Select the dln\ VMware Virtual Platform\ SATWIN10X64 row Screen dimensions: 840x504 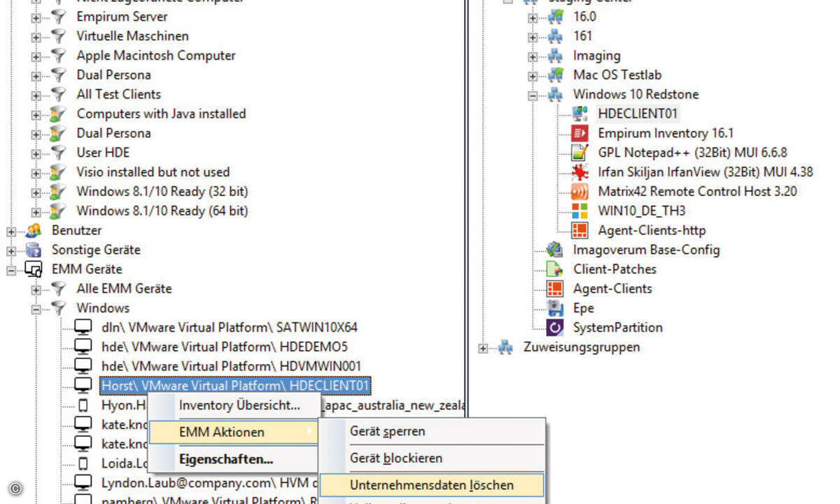(x=230, y=327)
